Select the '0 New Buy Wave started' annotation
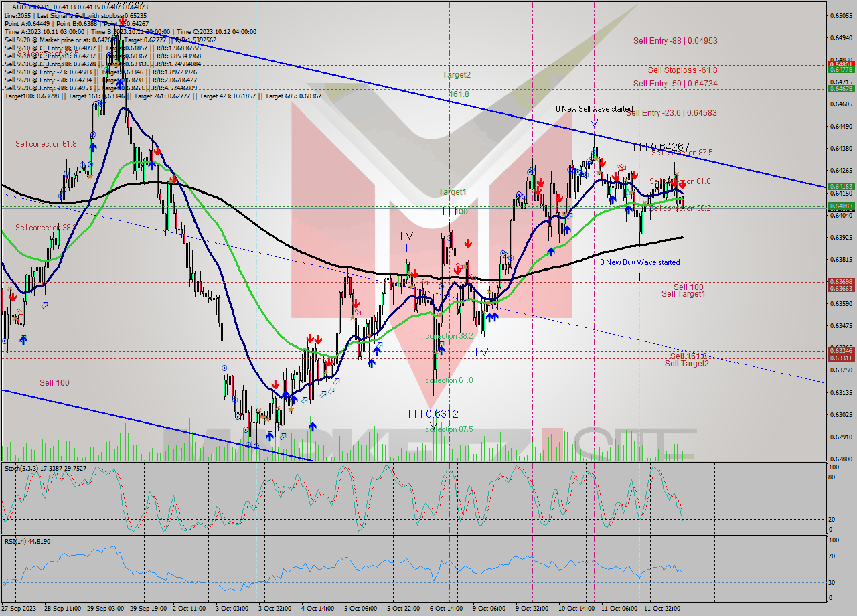The width and height of the screenshot is (857, 616). (639, 262)
